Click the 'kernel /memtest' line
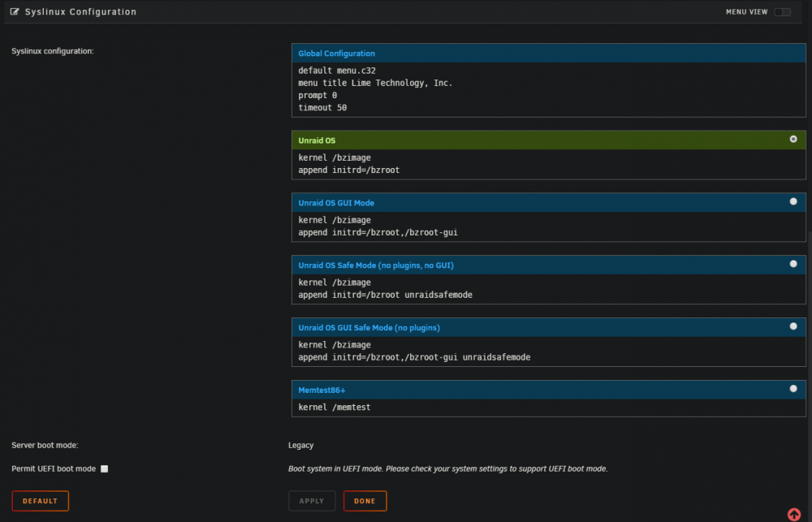Screen dimensions: 812x522 coord(334,408)
